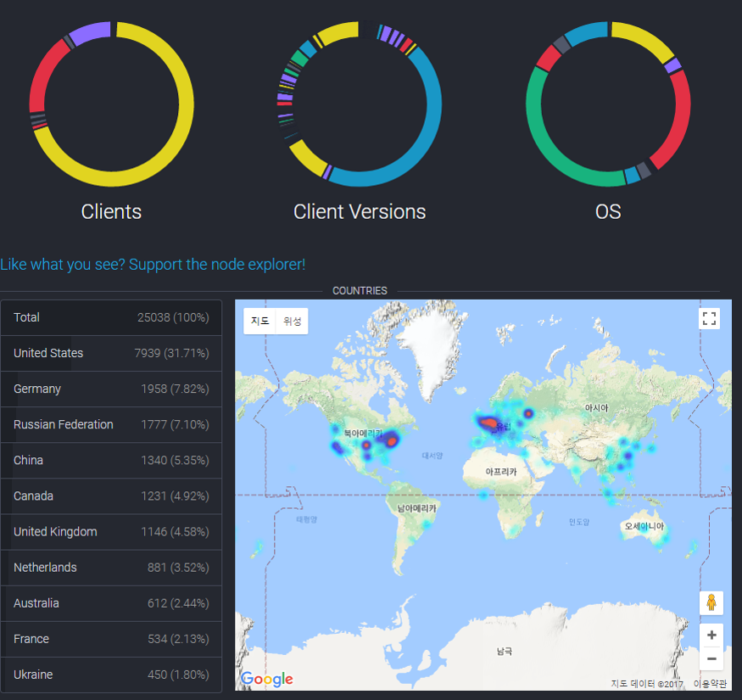Select the Total row in countries table
This screenshot has height=700, width=742.
point(111,317)
